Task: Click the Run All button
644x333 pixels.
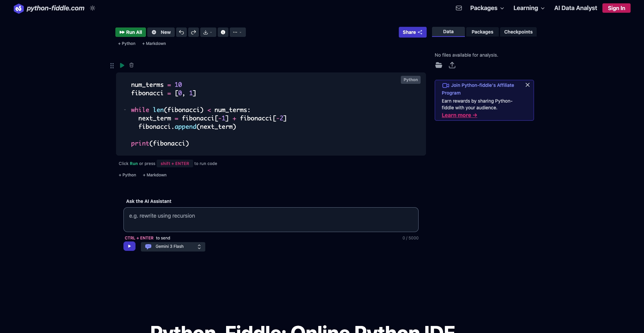Action: tap(130, 32)
